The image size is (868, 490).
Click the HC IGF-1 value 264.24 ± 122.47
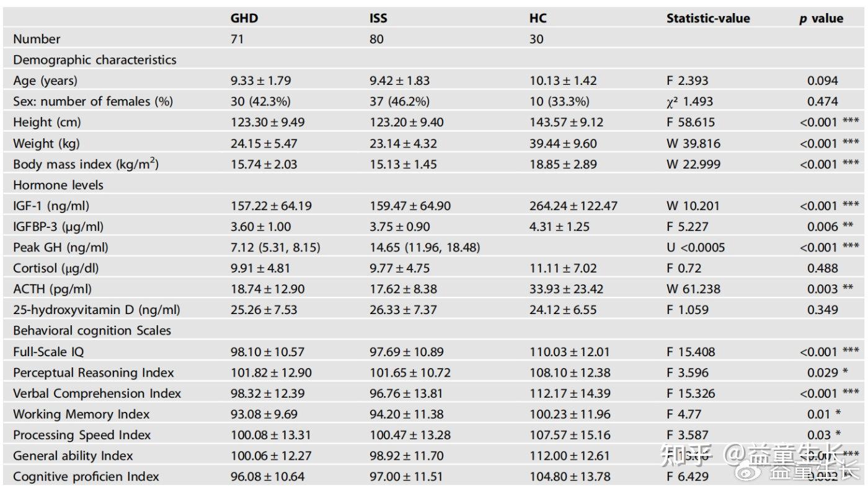coord(573,206)
